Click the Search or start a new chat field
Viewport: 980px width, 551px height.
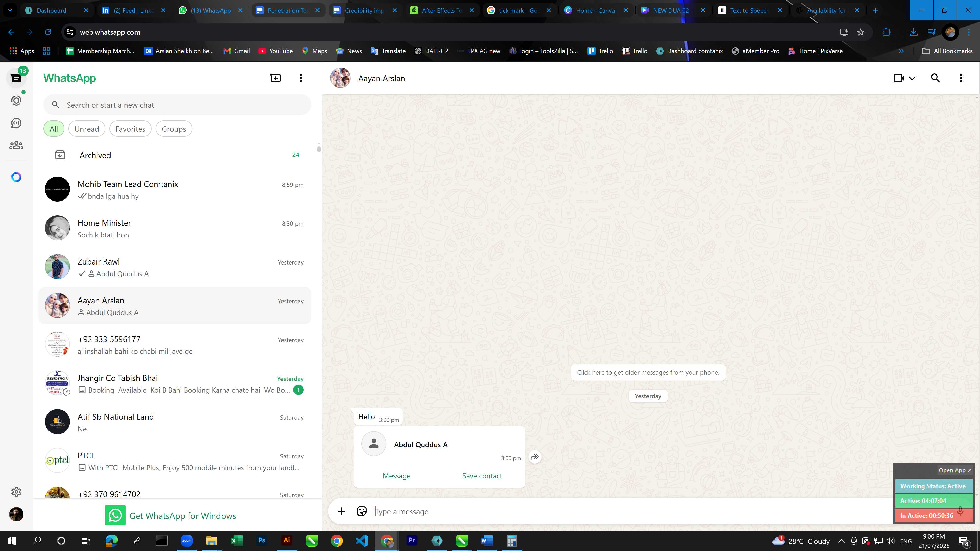[x=177, y=105]
